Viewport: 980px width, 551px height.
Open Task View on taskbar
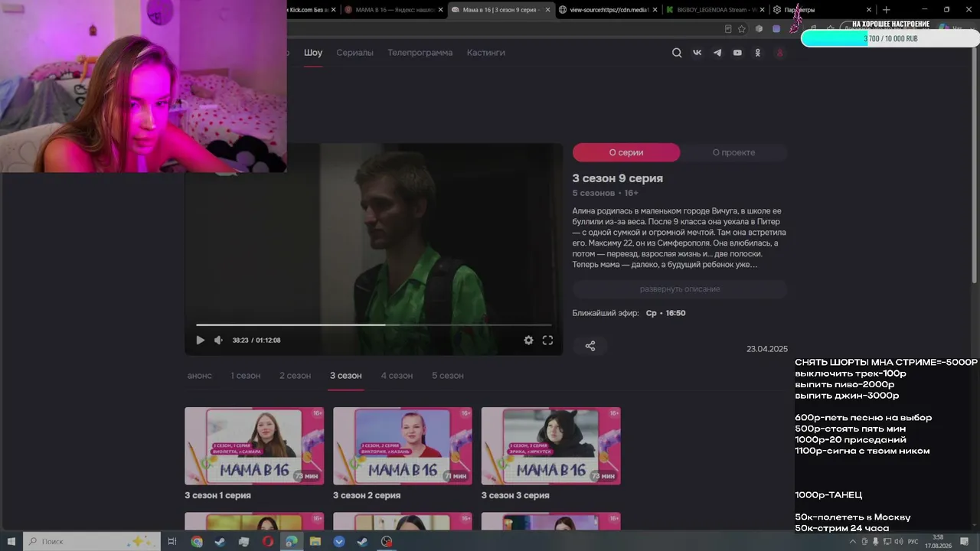coord(172,541)
